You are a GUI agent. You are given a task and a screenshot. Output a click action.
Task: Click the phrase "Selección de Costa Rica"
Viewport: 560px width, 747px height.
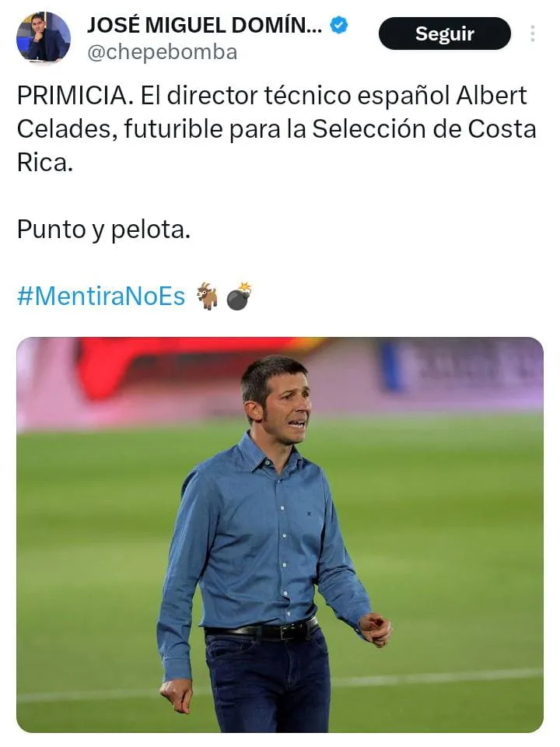pyautogui.click(x=424, y=128)
